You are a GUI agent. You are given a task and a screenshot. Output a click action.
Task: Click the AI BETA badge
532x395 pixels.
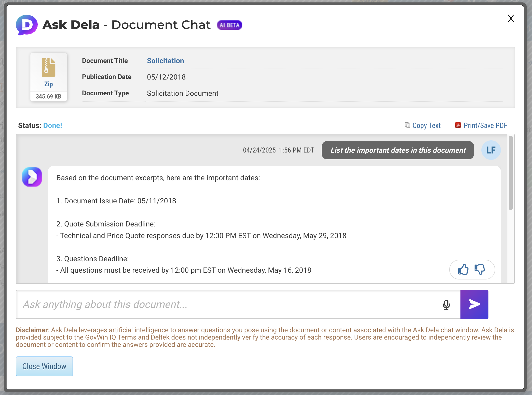click(229, 25)
